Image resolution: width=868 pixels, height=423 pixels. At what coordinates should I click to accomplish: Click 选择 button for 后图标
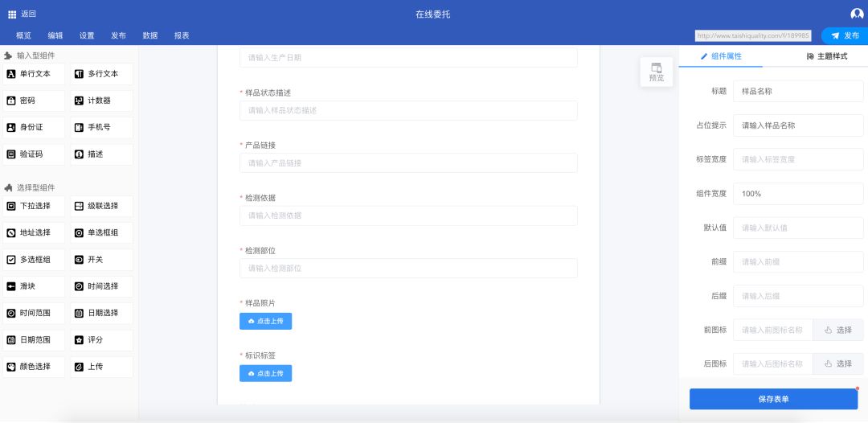838,364
